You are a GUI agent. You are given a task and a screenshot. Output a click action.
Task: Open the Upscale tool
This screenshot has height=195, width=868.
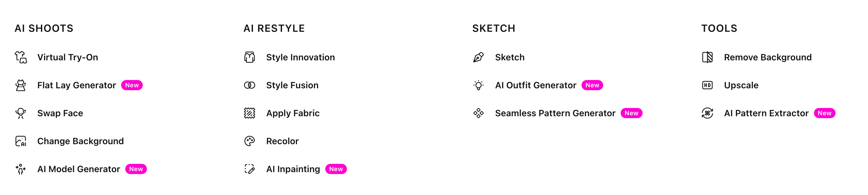[x=741, y=85]
